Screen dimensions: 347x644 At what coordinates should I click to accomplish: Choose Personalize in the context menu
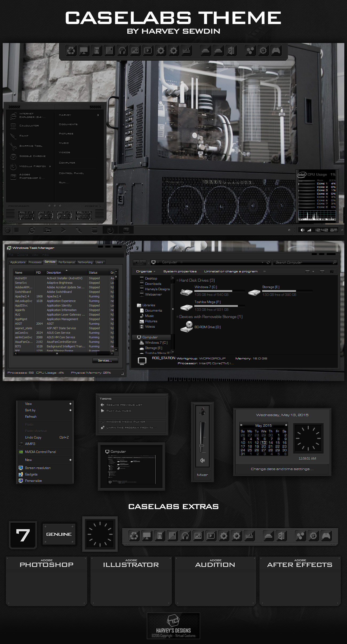pyautogui.click(x=33, y=481)
